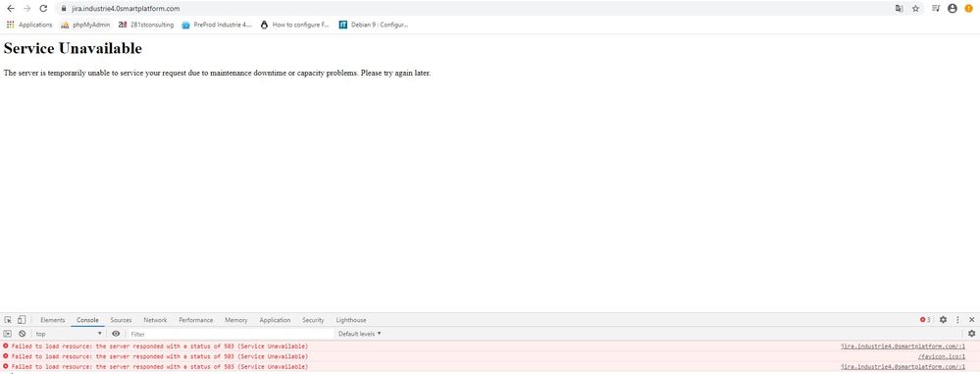Open the phpMyAdmin bookmark

pos(85,25)
